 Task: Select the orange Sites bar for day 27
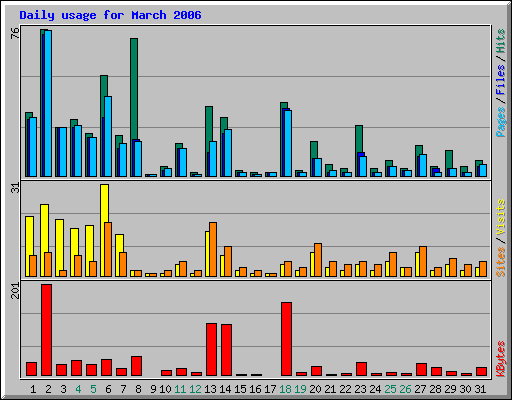423,262
